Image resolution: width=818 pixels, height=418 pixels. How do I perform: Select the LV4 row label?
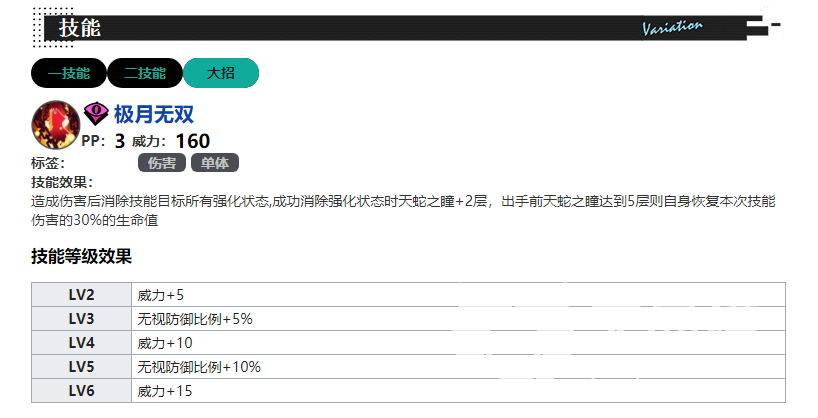(x=82, y=343)
